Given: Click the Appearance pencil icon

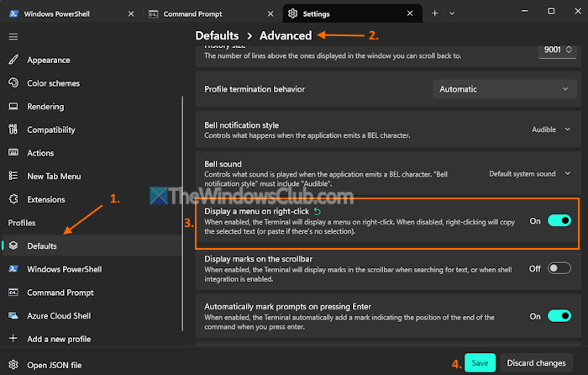Looking at the screenshot, I should [x=13, y=60].
